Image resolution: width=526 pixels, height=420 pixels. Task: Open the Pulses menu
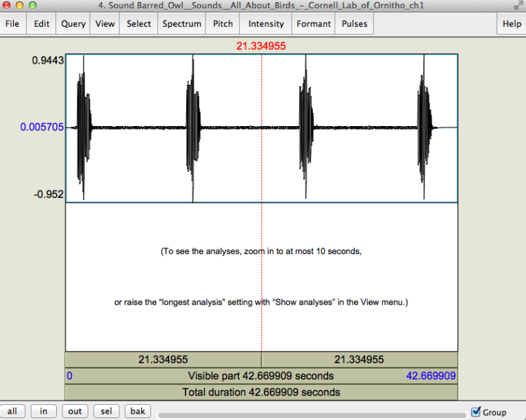pos(354,23)
